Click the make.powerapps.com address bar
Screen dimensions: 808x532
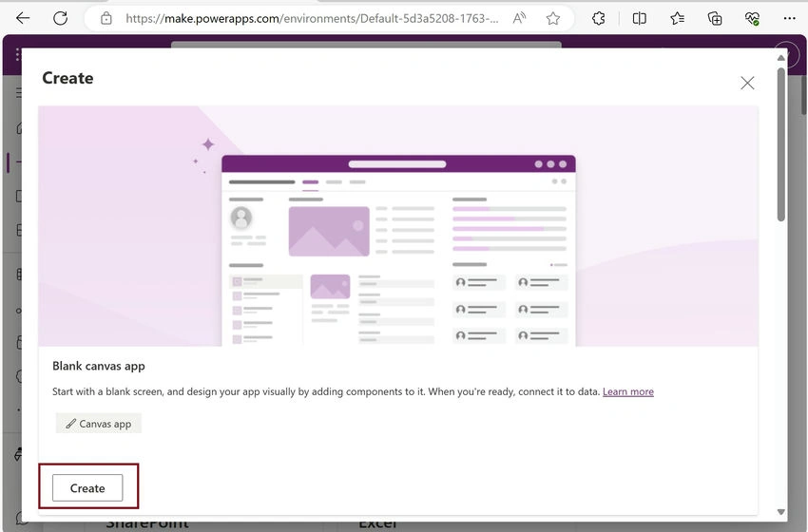pyautogui.click(x=312, y=19)
